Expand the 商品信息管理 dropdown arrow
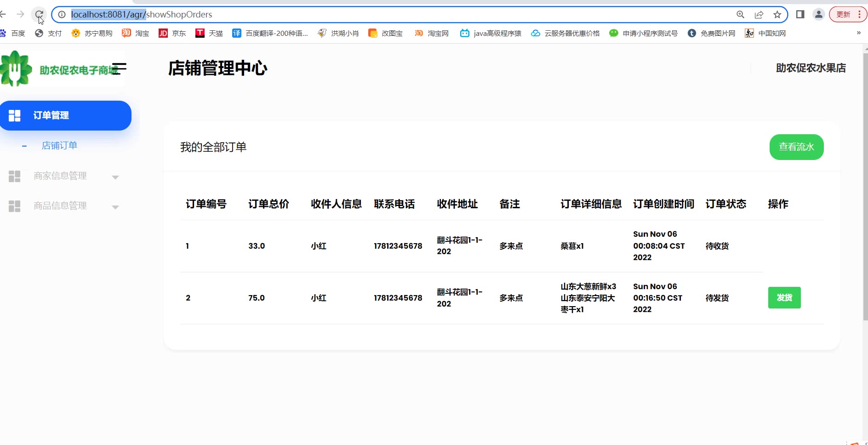Viewport: 868px width, 445px height. [115, 207]
